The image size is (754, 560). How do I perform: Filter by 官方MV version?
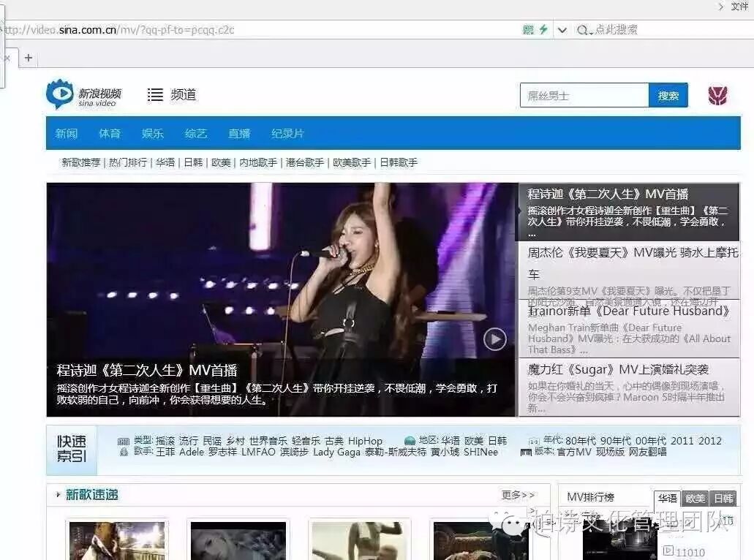point(574,452)
